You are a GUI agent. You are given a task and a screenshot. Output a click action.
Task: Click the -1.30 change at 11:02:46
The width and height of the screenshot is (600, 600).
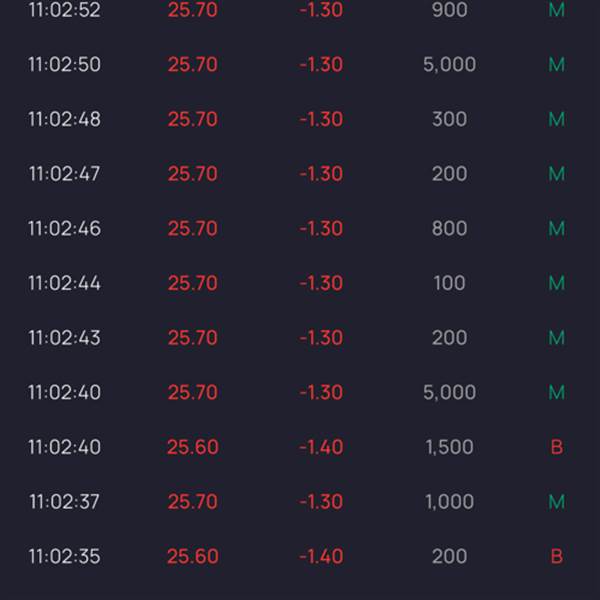[x=321, y=228]
